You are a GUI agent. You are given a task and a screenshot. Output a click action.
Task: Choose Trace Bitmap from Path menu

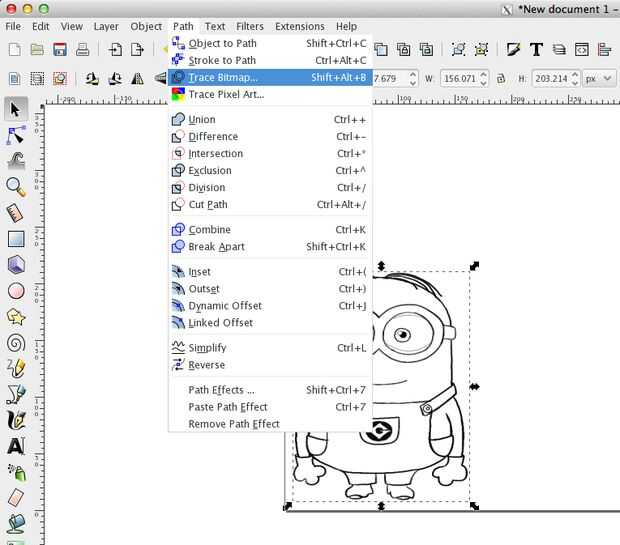click(x=270, y=78)
